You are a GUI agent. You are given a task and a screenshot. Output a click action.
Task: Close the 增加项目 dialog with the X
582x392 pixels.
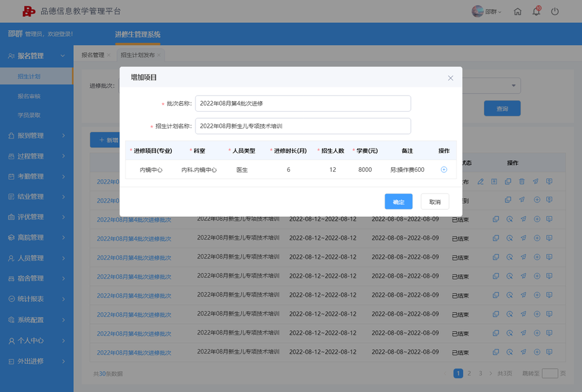[x=450, y=78]
